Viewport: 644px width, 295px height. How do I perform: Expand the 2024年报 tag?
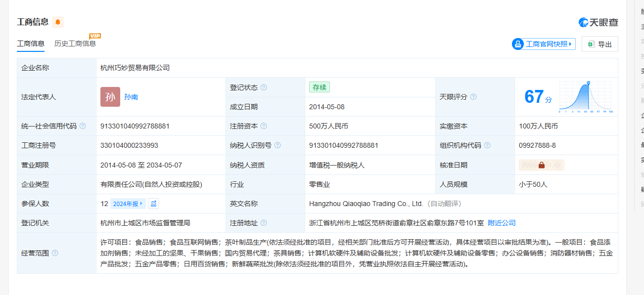coord(128,204)
